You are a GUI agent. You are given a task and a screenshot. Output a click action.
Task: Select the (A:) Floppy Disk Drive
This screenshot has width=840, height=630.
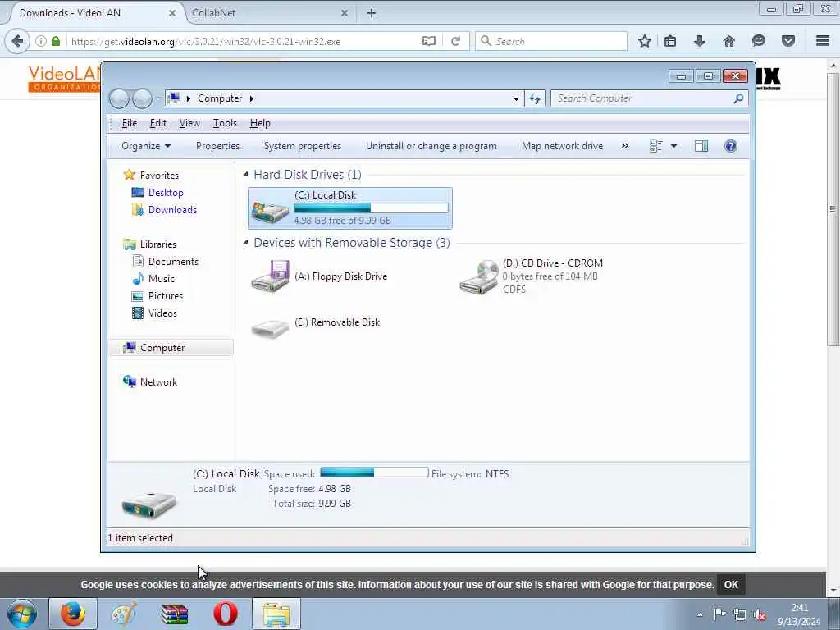pos(320,276)
